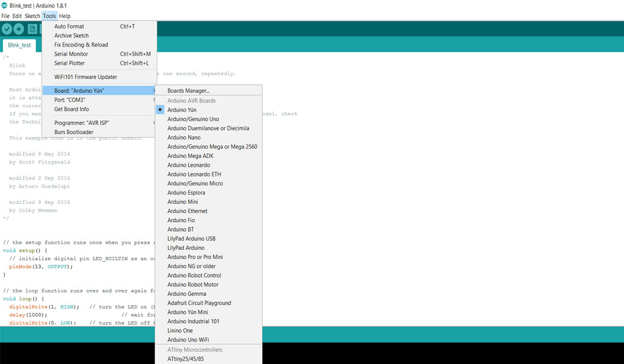Click the New sketch toolbar icon
The width and height of the screenshot is (624, 364).
(33, 29)
